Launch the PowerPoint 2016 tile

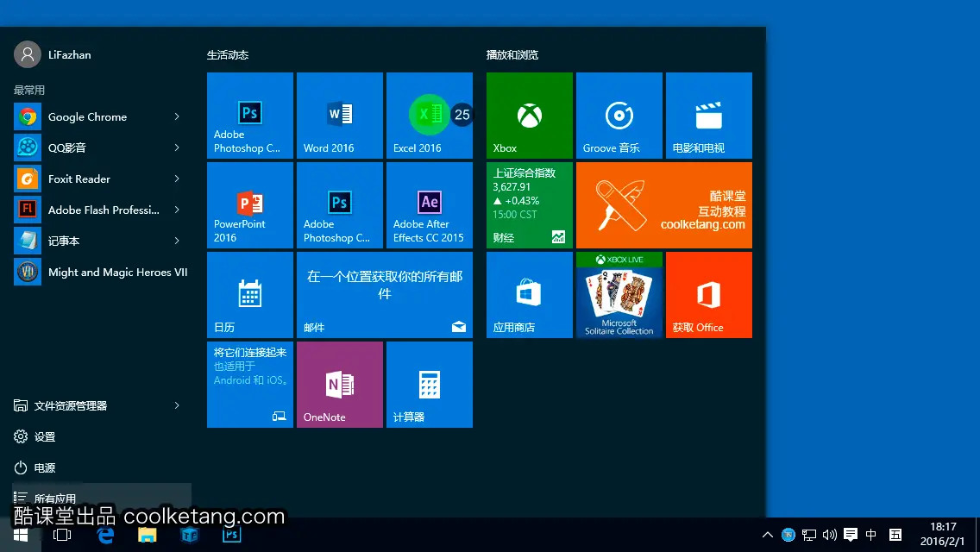pyautogui.click(x=250, y=205)
